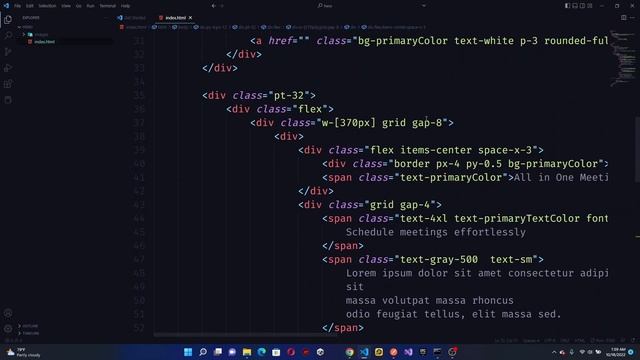The image size is (640, 360).
Task: Open the clock and date flyout
Action: 616,352
